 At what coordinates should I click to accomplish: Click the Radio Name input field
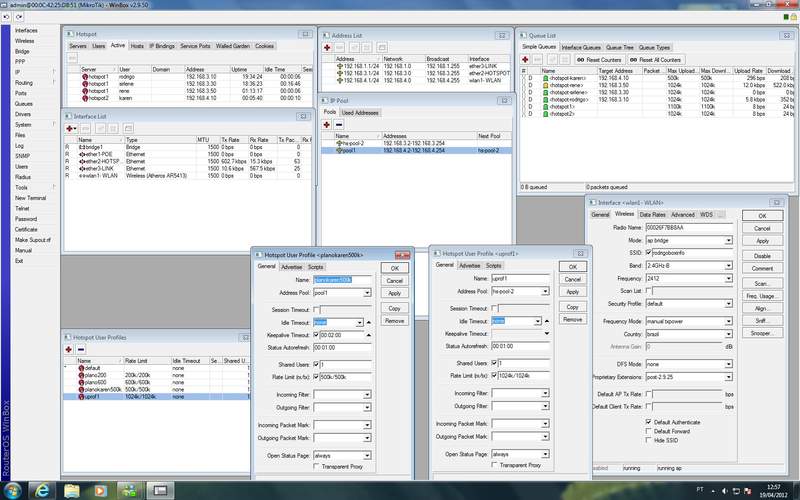coord(690,228)
